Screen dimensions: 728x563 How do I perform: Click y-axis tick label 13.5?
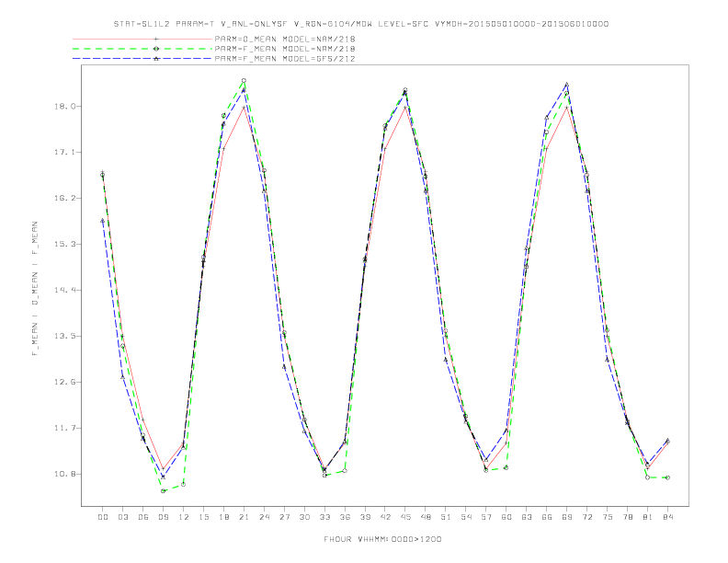click(x=64, y=337)
